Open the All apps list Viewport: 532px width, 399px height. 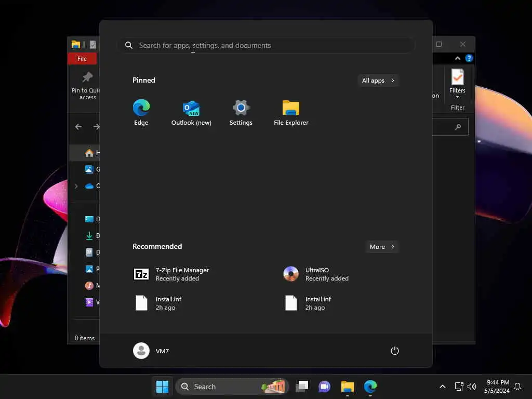coord(378,81)
